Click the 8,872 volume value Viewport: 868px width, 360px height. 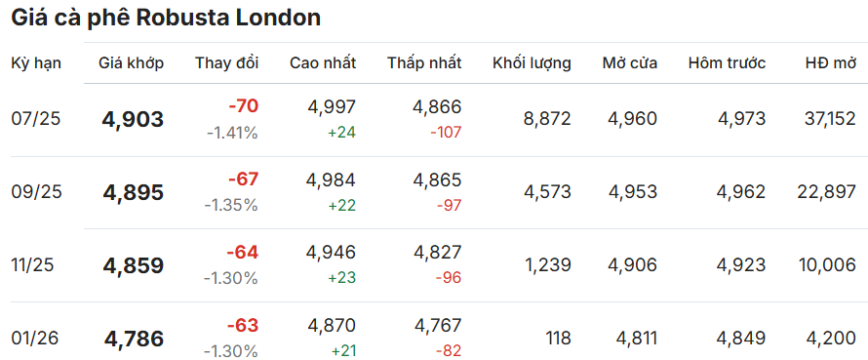547,118
